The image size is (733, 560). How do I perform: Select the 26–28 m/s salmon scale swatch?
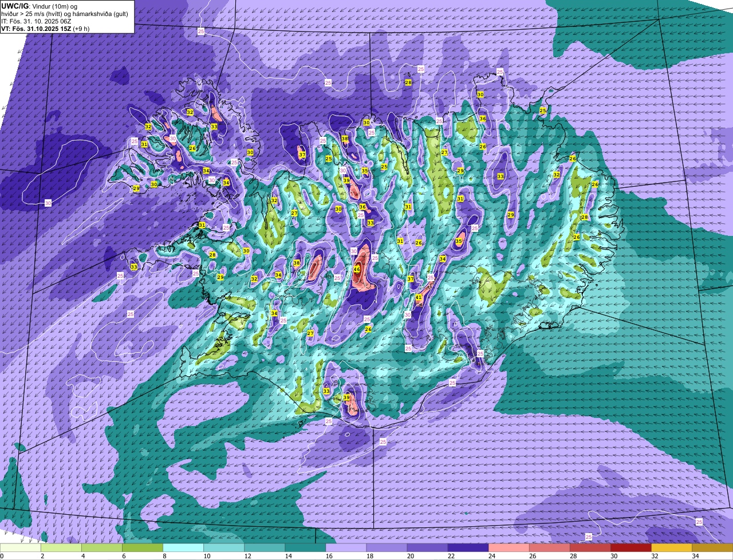point(549,548)
